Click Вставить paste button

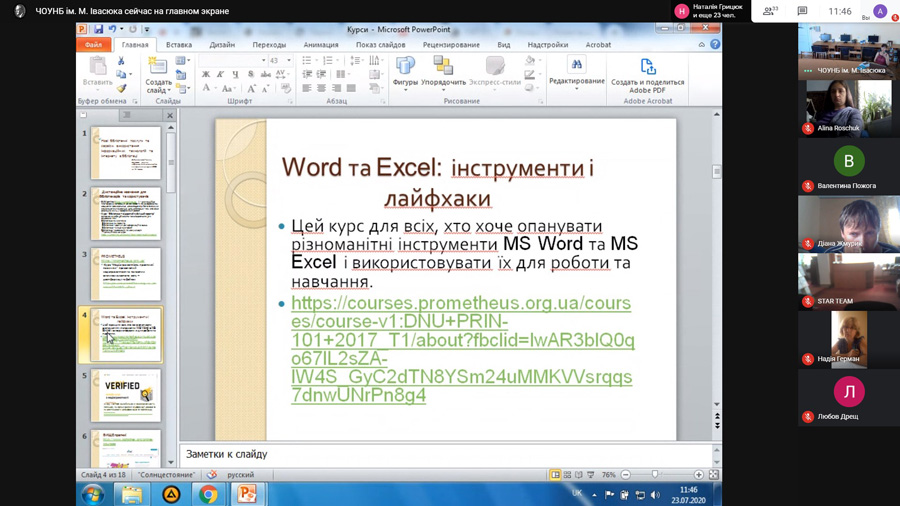[98, 72]
